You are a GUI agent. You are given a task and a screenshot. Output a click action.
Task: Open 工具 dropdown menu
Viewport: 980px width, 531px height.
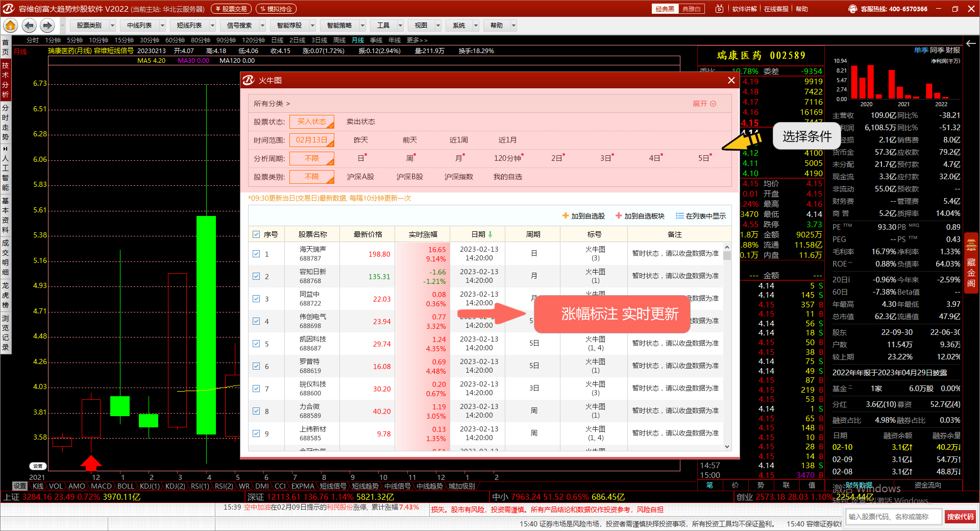387,25
